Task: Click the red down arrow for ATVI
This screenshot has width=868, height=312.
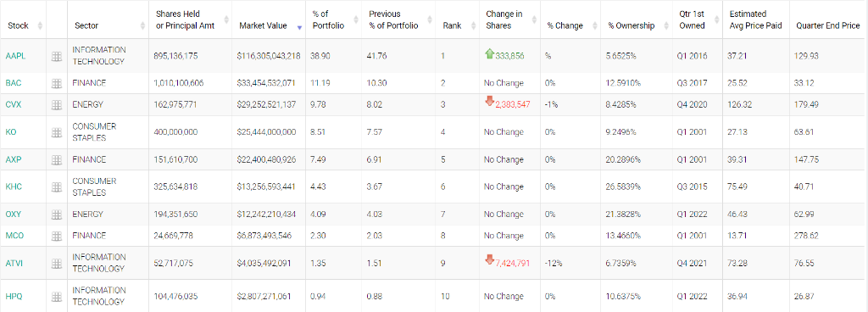Action: (x=489, y=259)
